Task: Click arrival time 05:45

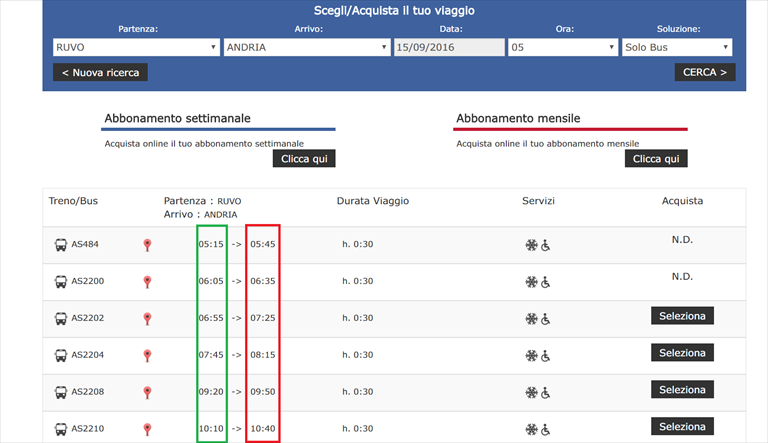Action: tap(263, 244)
